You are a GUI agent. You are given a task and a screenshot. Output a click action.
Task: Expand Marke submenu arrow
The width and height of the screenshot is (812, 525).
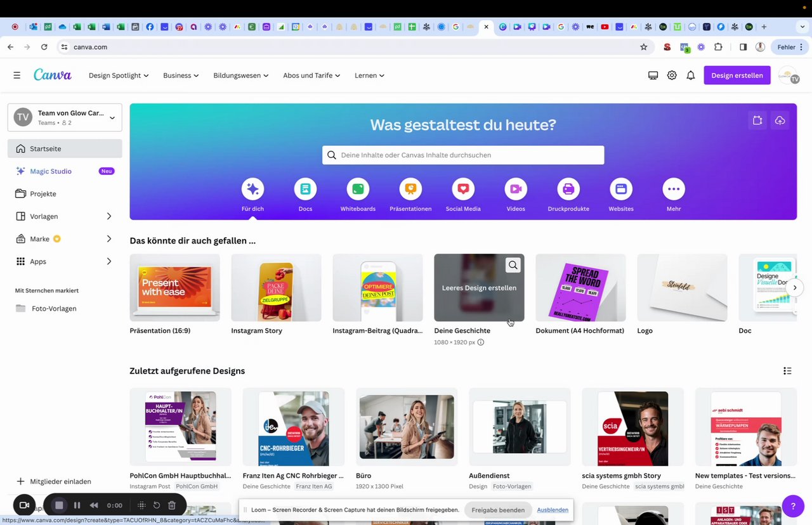tap(108, 239)
